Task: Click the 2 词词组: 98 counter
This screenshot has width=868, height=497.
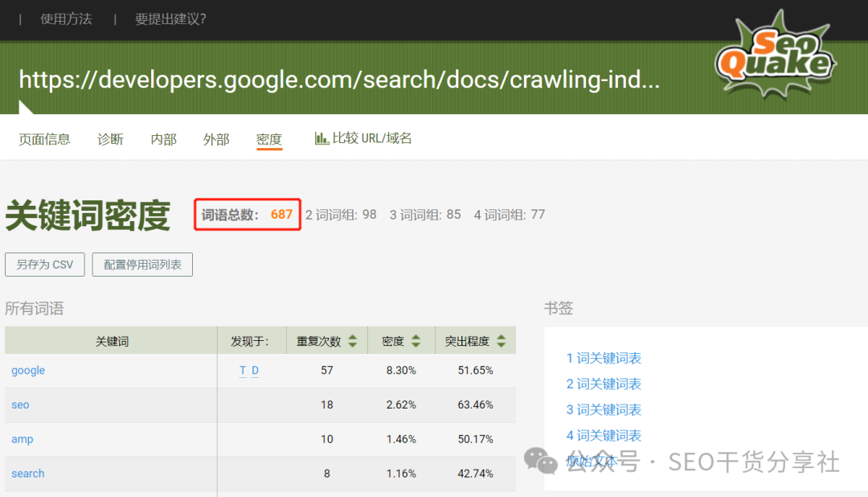Action: click(341, 215)
